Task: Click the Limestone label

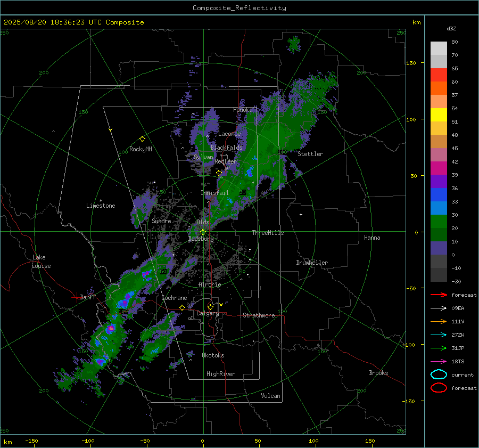Action: (101, 206)
